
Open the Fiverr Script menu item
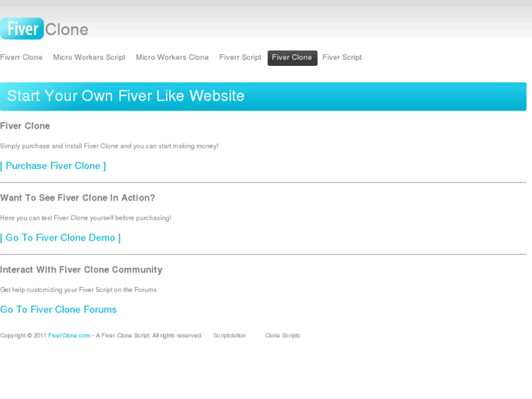point(240,57)
